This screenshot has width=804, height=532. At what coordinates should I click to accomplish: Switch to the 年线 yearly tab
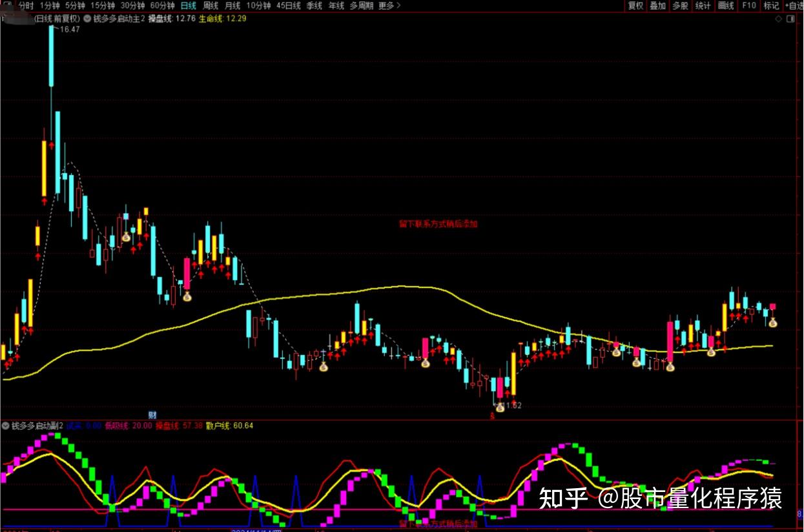click(336, 5)
